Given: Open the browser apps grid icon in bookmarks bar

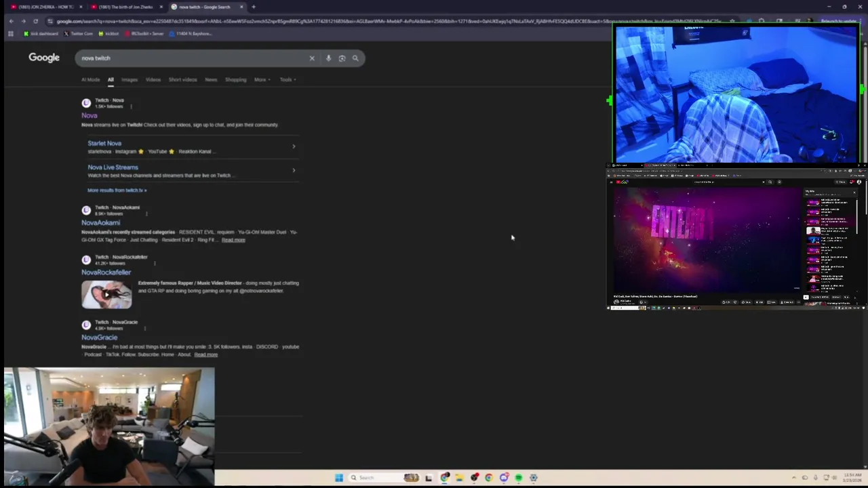Looking at the screenshot, I should [10, 33].
